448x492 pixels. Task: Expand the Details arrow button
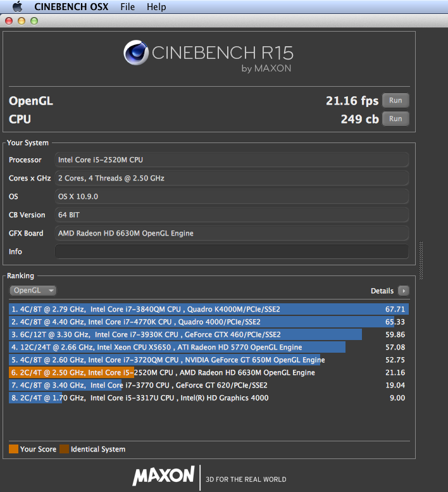click(x=404, y=291)
